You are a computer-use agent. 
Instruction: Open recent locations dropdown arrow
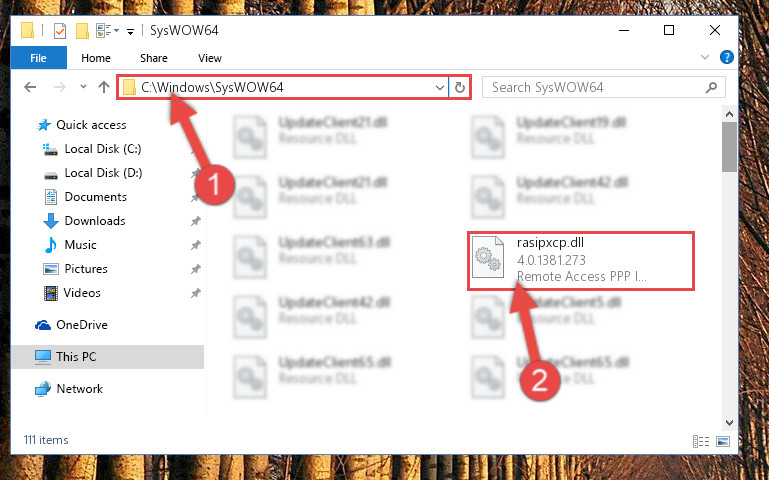coord(83,87)
